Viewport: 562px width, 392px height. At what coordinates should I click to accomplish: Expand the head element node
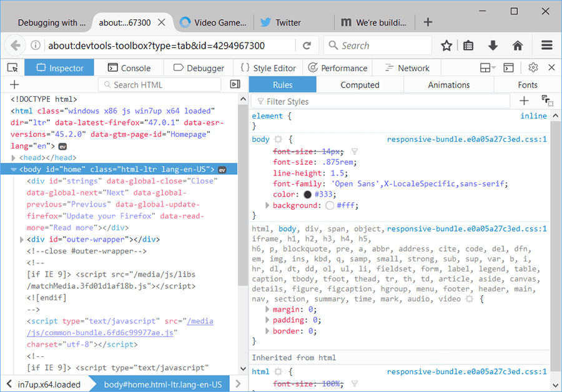(15, 158)
